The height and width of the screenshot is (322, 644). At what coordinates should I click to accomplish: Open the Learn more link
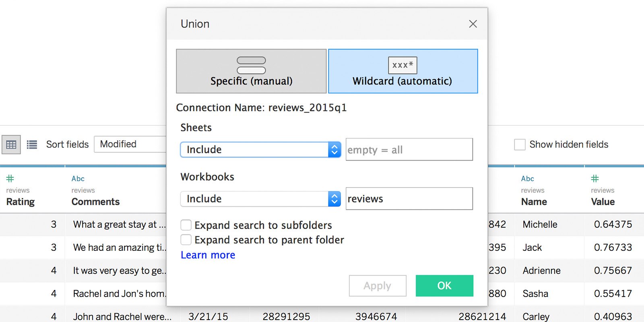coord(208,255)
